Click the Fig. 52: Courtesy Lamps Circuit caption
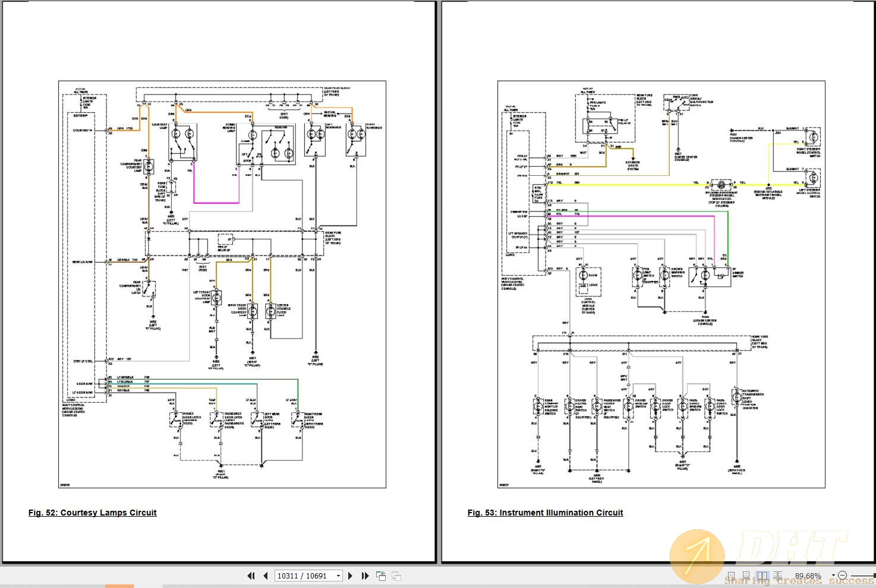Screen dimensions: 876x588 point(93,513)
